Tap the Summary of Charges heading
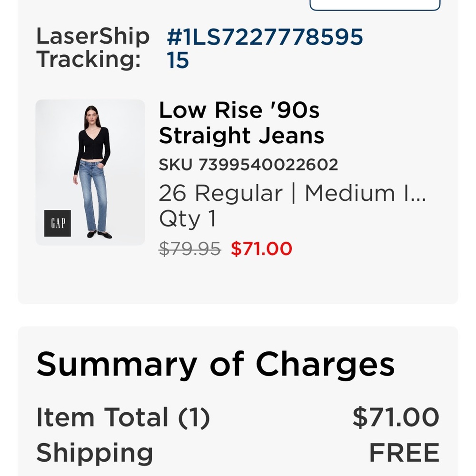This screenshot has width=476, height=476. 216,364
